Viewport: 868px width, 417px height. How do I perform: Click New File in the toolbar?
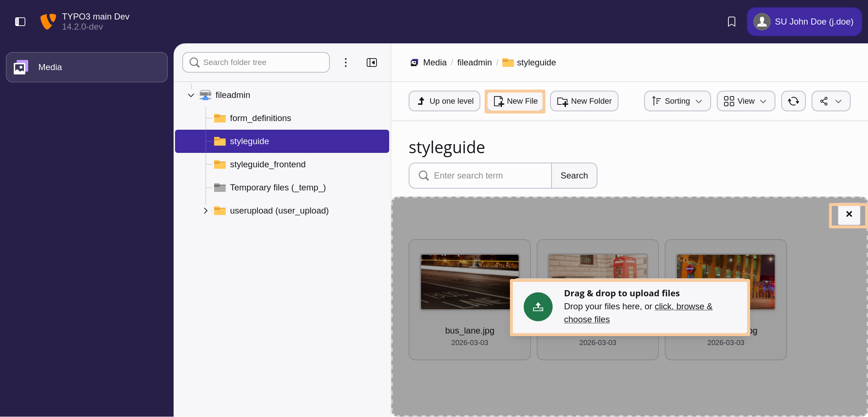tap(515, 101)
